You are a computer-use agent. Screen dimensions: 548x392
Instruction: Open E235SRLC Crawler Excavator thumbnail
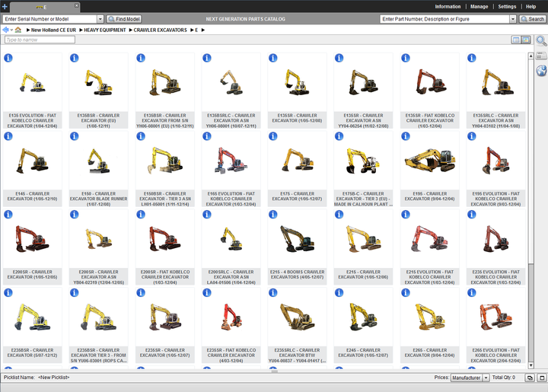click(297, 317)
